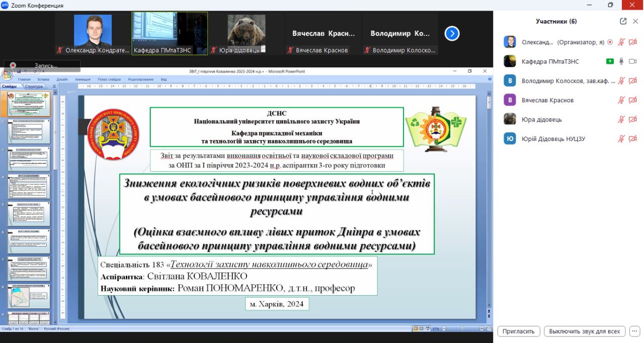Click the zoom slider in PowerPoint status bar
The width and height of the screenshot is (644, 343).
pyautogui.click(x=462, y=329)
